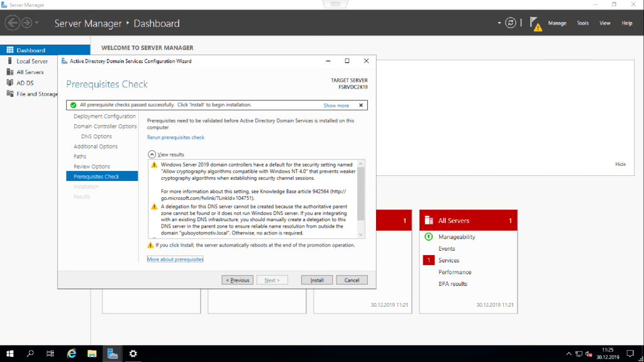Open the Tools menu
644x362 pixels.
[583, 23]
